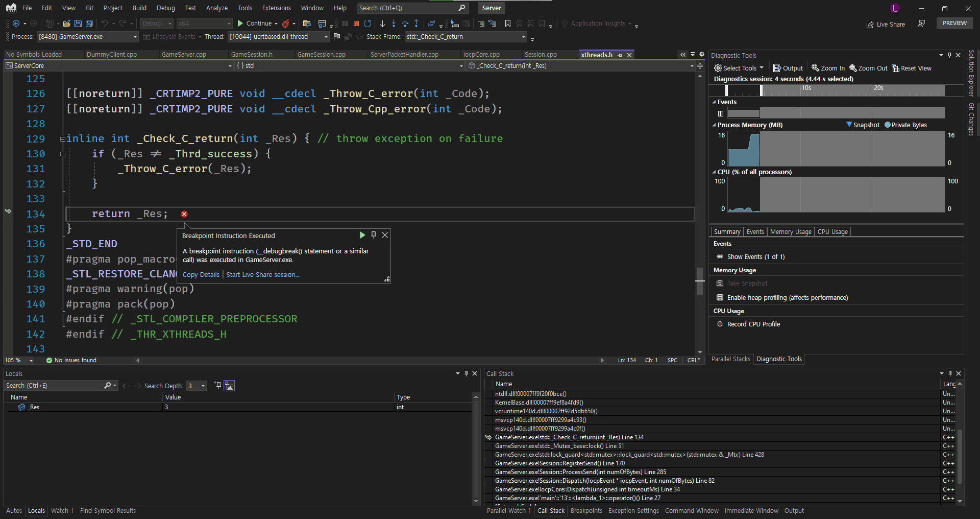The height and width of the screenshot is (519, 980).
Task: Click the play arrow in the breakpoint popup
Action: [362, 235]
